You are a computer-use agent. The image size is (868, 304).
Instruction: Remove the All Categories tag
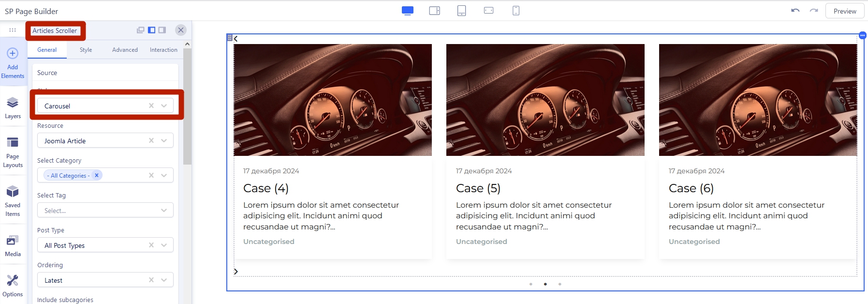97,175
